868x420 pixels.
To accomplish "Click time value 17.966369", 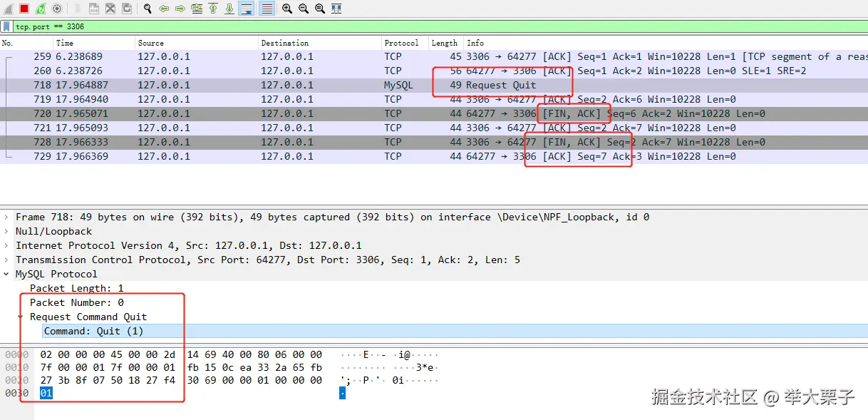I will click(82, 156).
